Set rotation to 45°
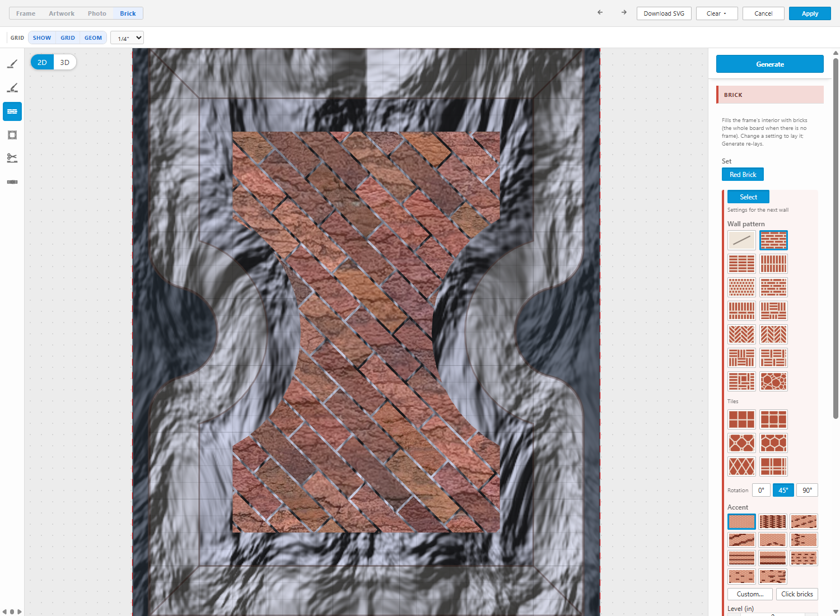The image size is (840, 616). click(783, 490)
